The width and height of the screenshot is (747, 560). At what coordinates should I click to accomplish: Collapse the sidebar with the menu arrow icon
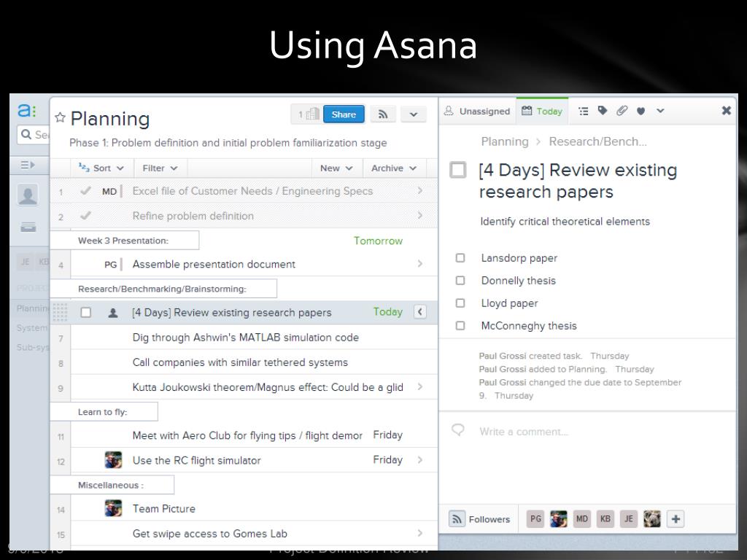(x=28, y=165)
